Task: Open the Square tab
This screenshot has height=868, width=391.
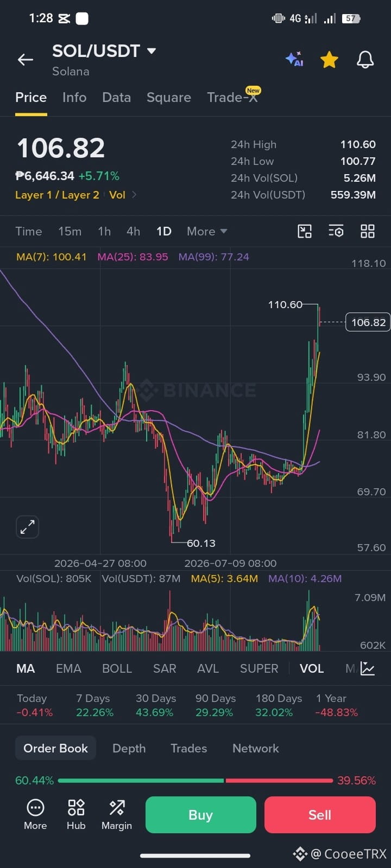Action: pos(169,98)
